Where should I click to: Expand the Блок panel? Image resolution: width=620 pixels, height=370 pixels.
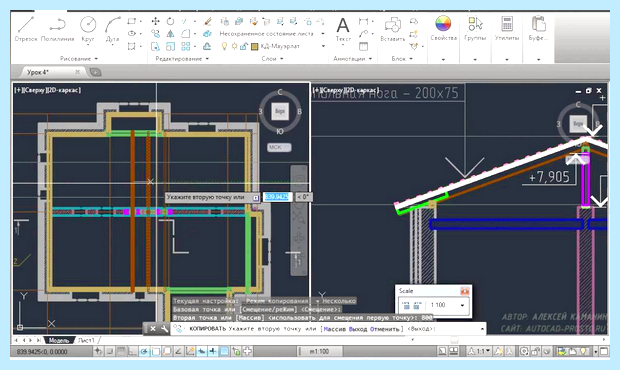[x=402, y=59]
